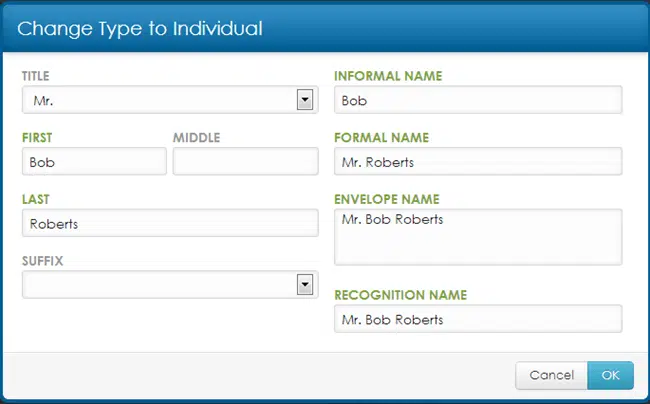
Task: Click inside the empty Suffix combo box
Action: 160,285
